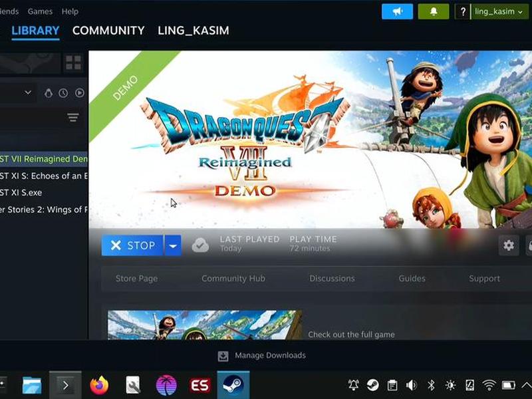Expand the arrow dropdown beside STOP

173,245
